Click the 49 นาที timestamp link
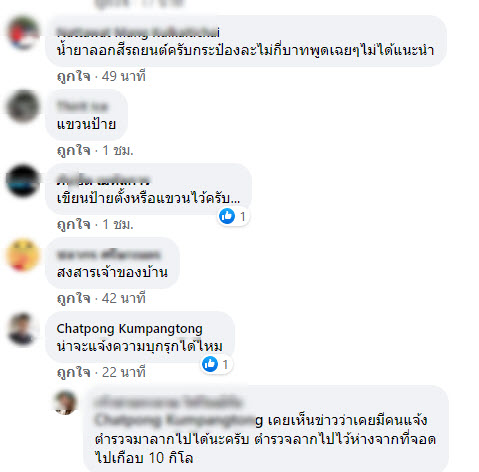This screenshot has height=472, width=479. 124,76
